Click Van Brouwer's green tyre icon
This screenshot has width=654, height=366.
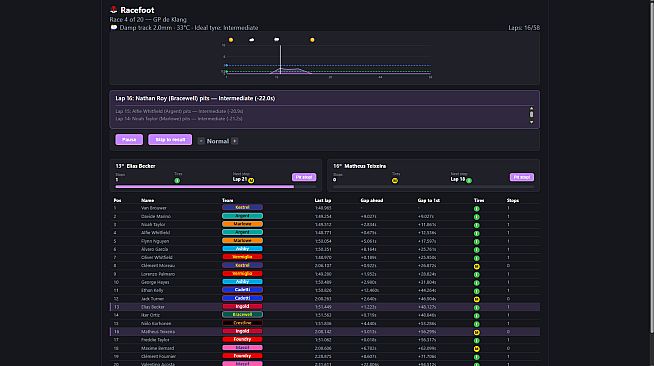(x=476, y=208)
